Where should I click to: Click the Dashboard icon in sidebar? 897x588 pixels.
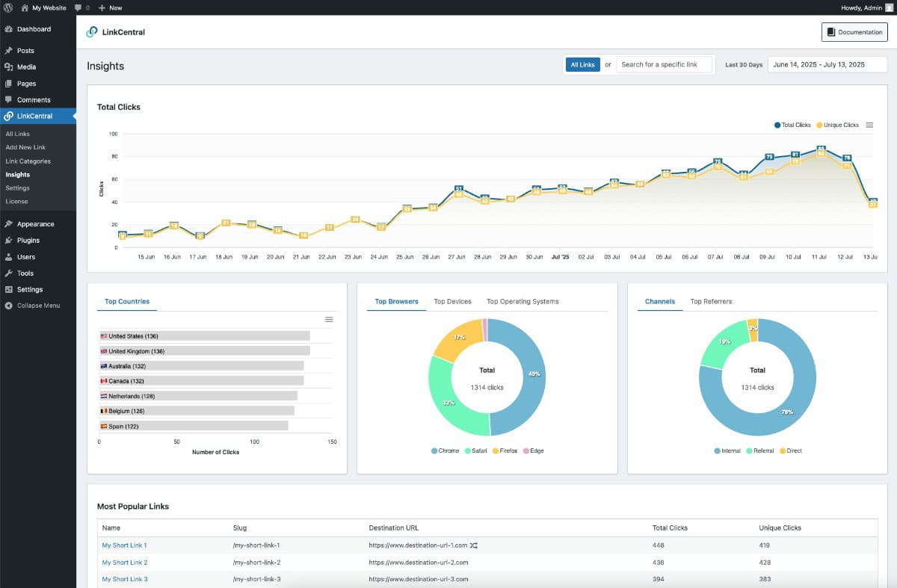(8, 29)
